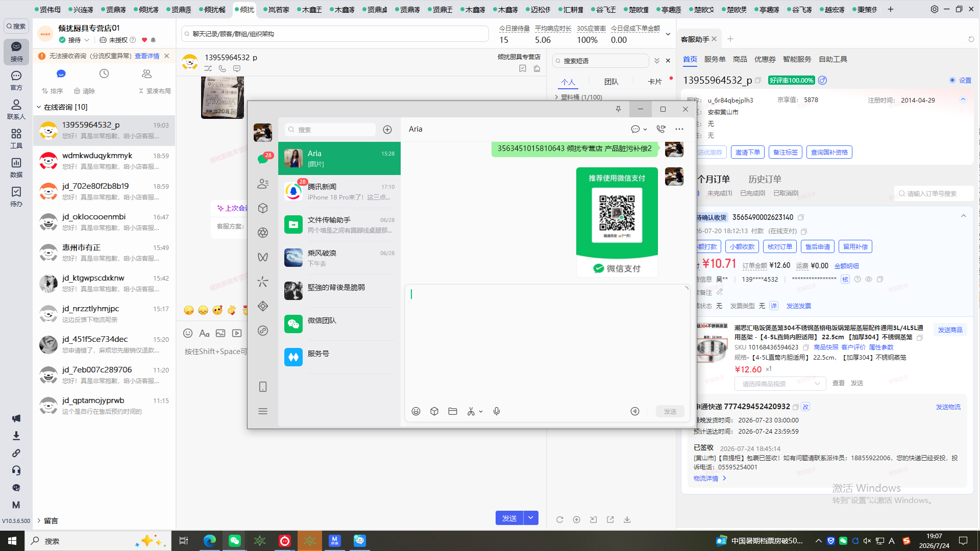Switch to 智能服务 tab
Viewport: 980px width, 551px height.
[x=797, y=59]
